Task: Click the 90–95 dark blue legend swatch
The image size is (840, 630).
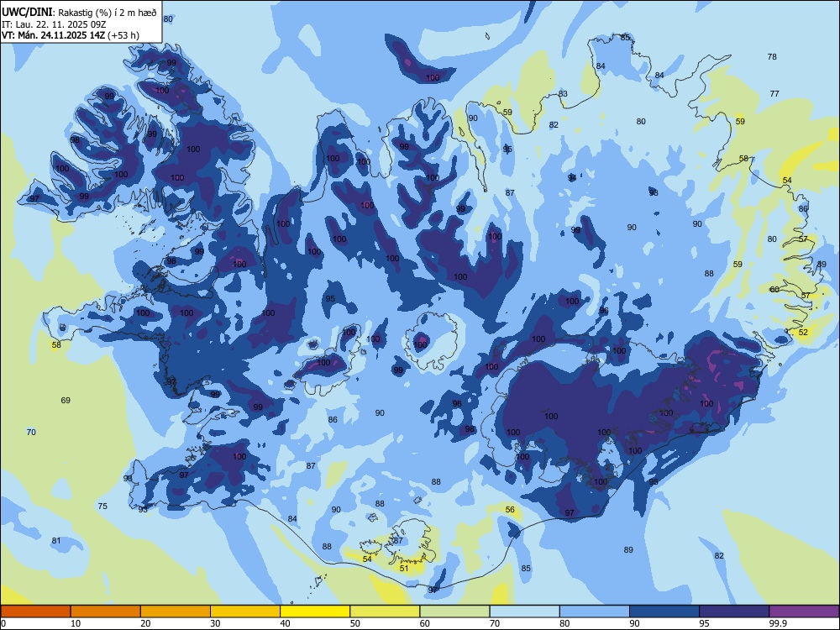Action: click(664, 612)
